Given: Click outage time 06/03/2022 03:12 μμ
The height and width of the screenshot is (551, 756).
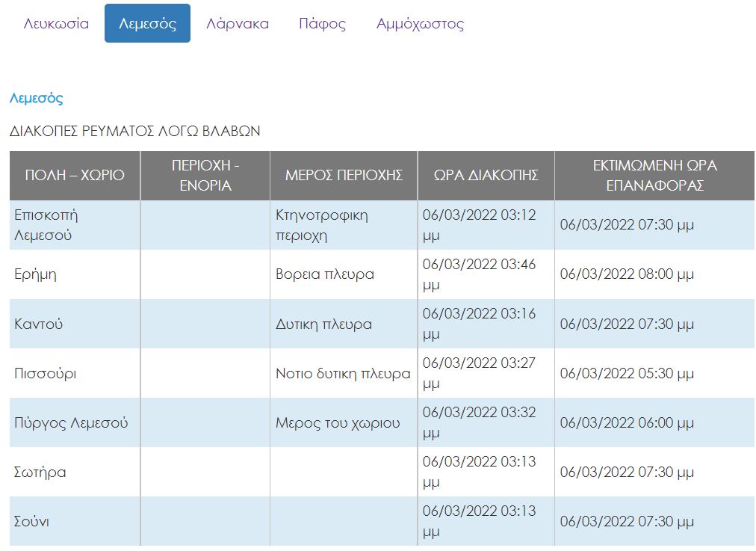Looking at the screenshot, I should click(486, 225).
